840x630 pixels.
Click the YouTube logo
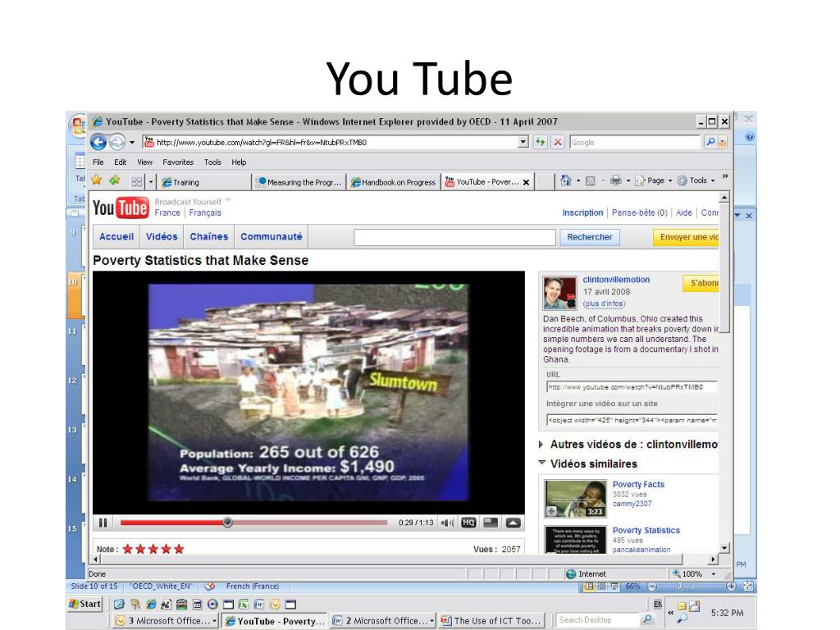[x=121, y=208]
